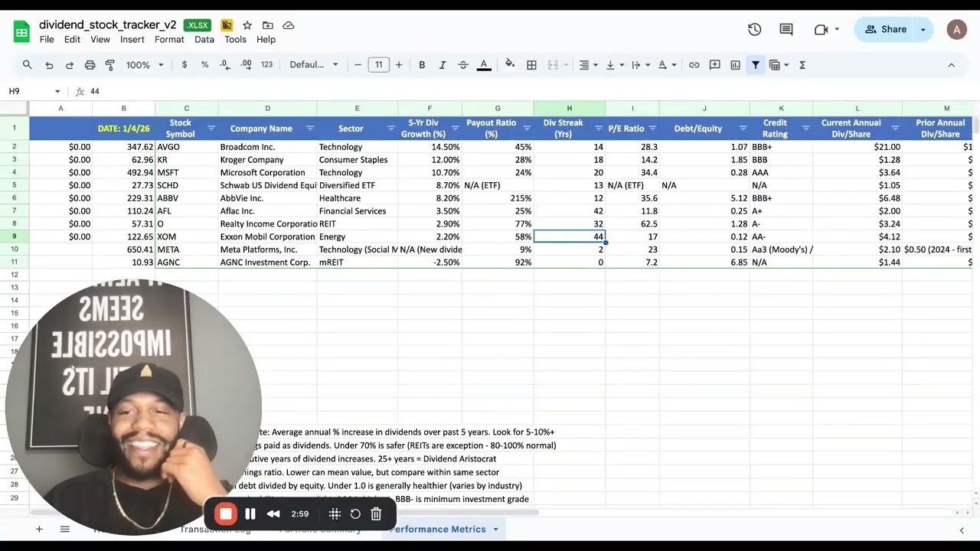Increase font size with plus

[399, 65]
